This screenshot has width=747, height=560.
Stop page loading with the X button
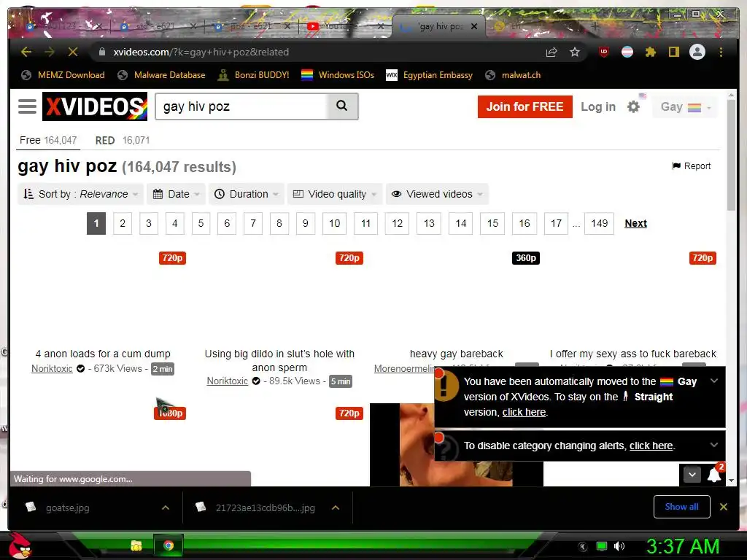pos(73,52)
